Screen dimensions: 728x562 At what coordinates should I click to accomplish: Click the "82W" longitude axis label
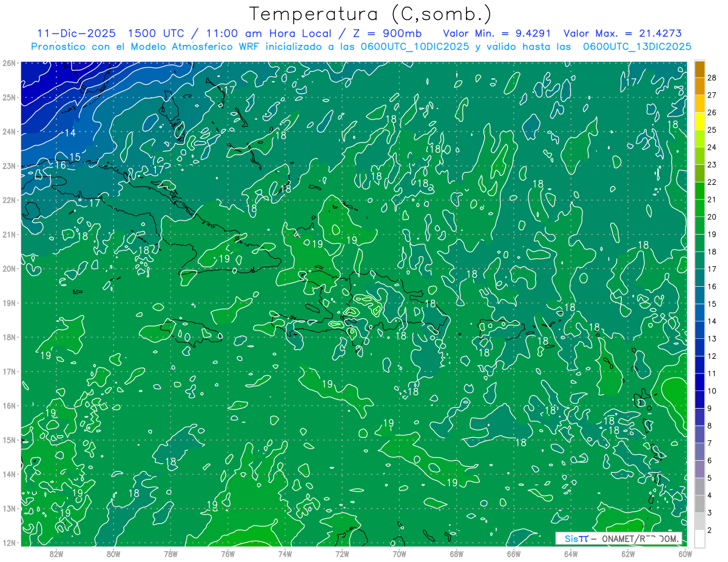tap(56, 554)
